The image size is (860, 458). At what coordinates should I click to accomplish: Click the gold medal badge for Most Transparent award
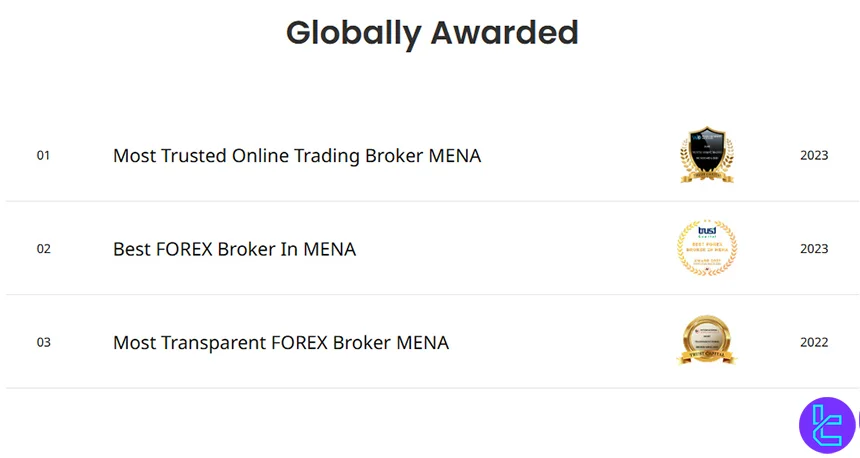click(x=707, y=341)
